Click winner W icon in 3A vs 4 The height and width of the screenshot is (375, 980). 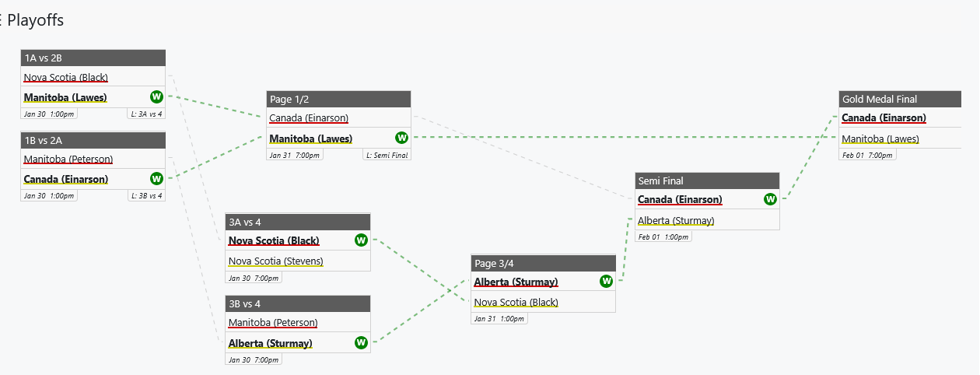tap(361, 240)
